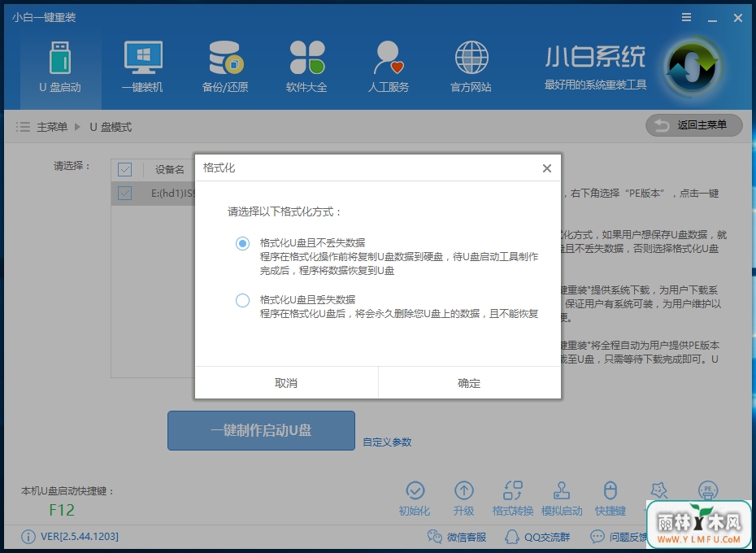Click the 模拟启动 icon
Image resolution: width=756 pixels, height=553 pixels.
point(561,490)
